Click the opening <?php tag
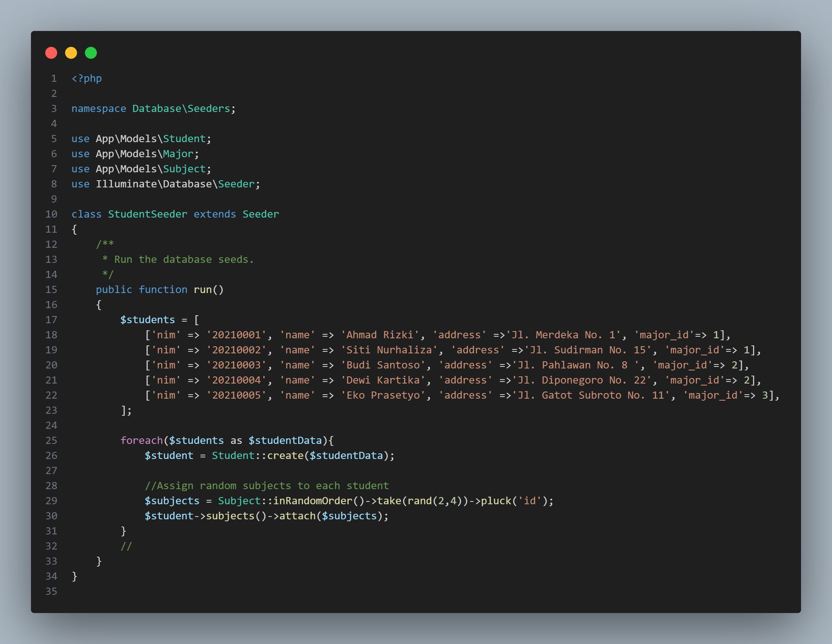832x644 pixels. (x=87, y=79)
